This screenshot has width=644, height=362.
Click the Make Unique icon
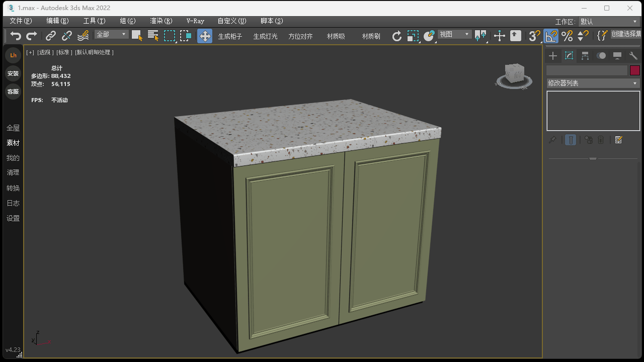pos(589,140)
